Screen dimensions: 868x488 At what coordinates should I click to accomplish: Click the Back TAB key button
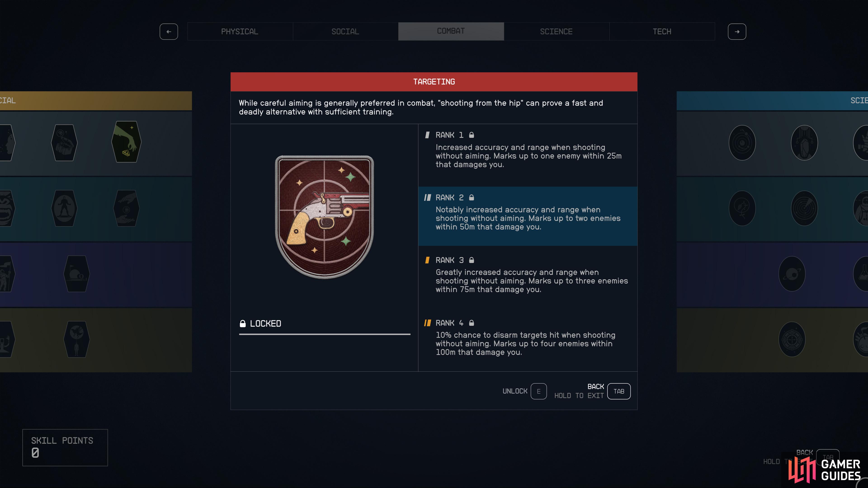click(619, 391)
